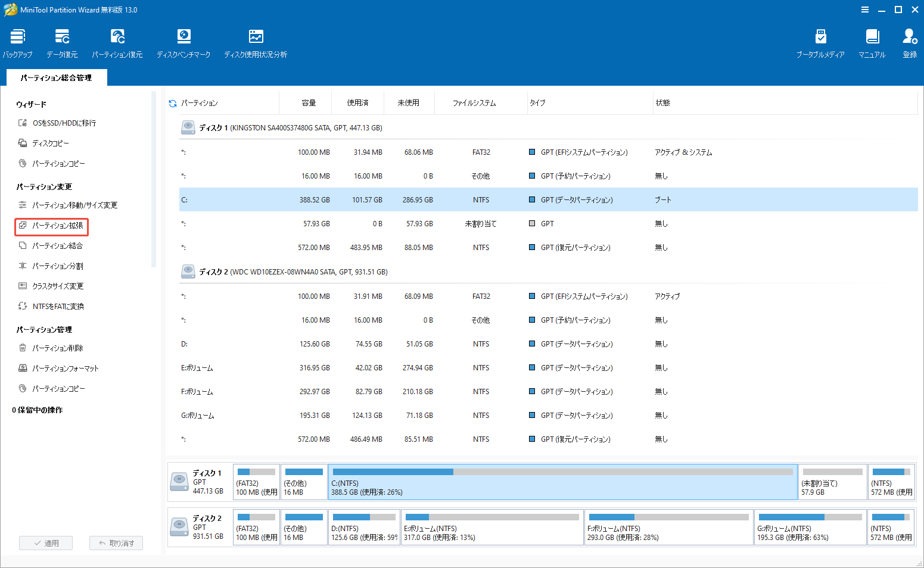The width and height of the screenshot is (924, 568).
Task: Switch to the パーティション総合管理 tab
Action: [56, 77]
